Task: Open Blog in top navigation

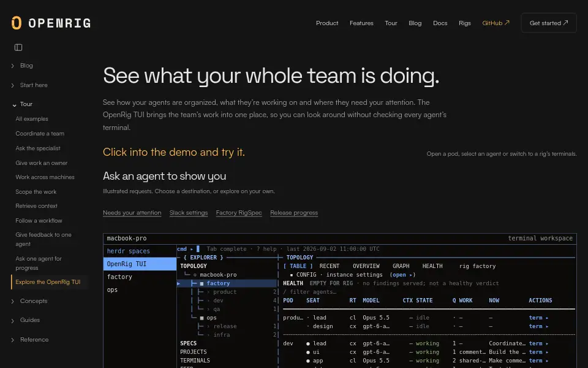Action: click(x=415, y=23)
